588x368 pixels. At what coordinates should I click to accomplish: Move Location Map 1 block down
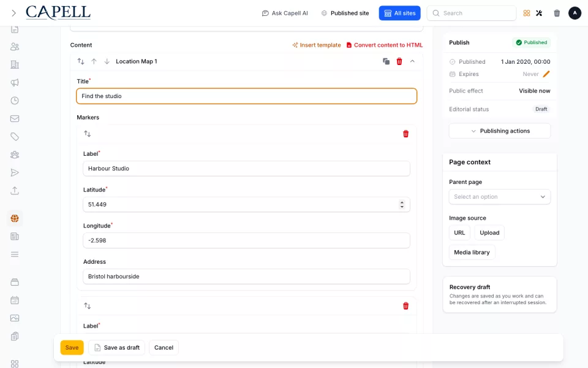(107, 61)
